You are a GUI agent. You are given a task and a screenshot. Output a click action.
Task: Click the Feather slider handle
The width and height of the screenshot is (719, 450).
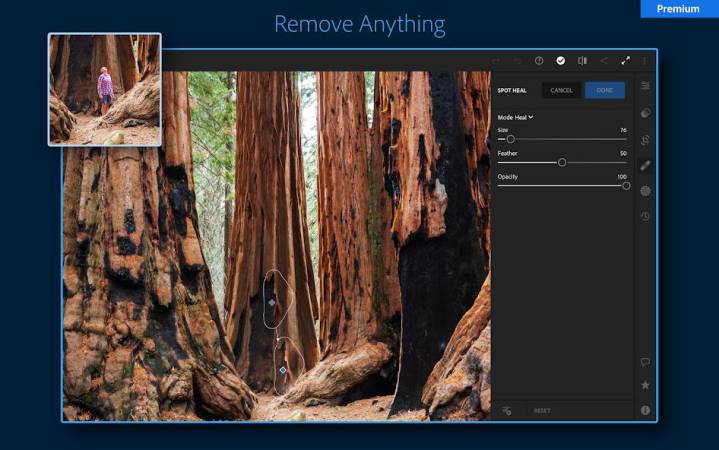[x=562, y=162]
